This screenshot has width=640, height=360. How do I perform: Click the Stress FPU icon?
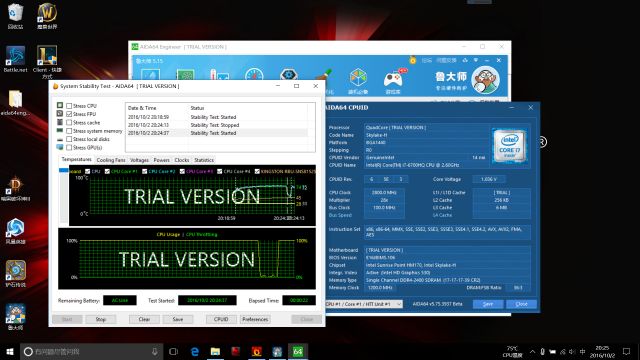[x=60, y=113]
